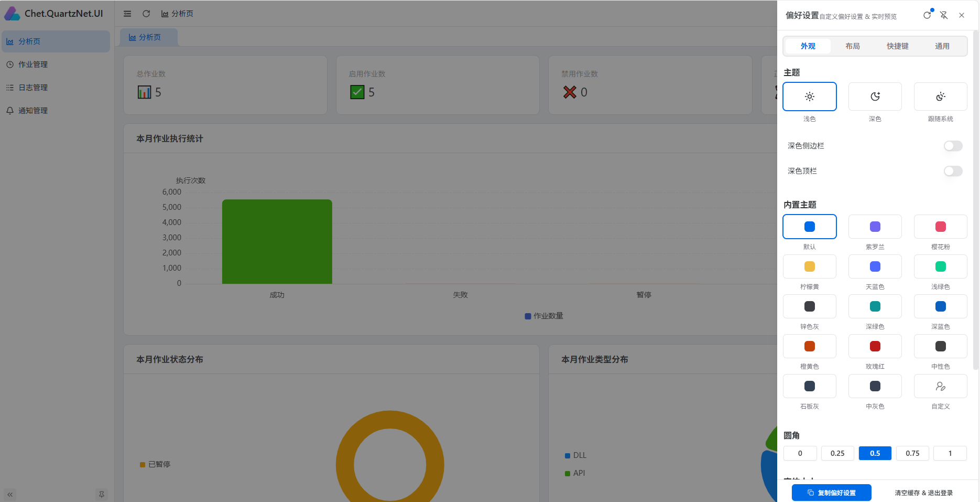Click the DLL legend item
The width and height of the screenshot is (980, 502).
(x=575, y=455)
